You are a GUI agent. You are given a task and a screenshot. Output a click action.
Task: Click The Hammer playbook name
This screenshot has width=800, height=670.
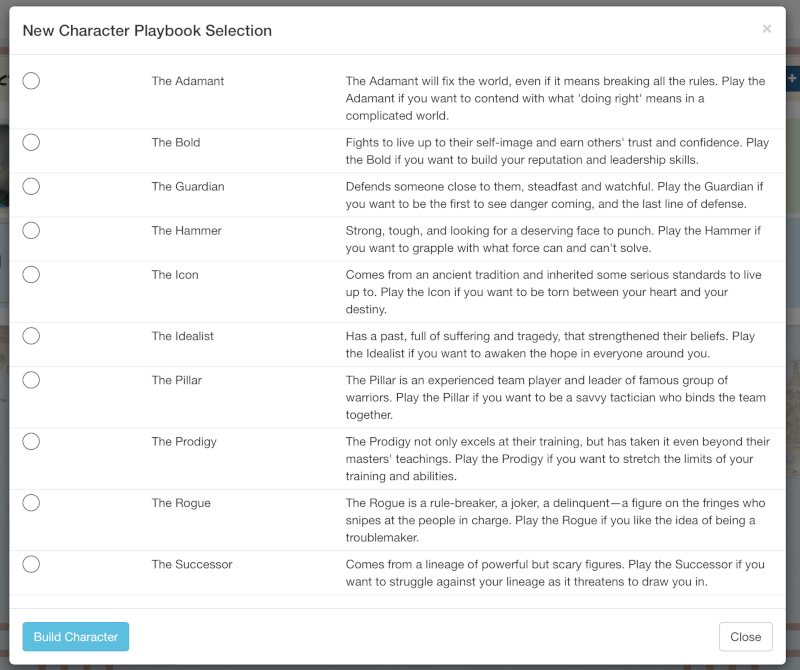click(x=186, y=230)
